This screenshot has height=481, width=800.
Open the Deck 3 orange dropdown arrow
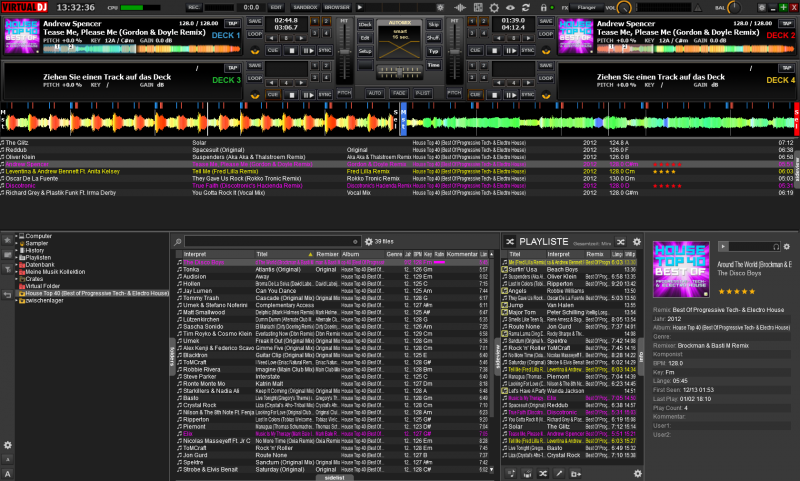click(255, 95)
